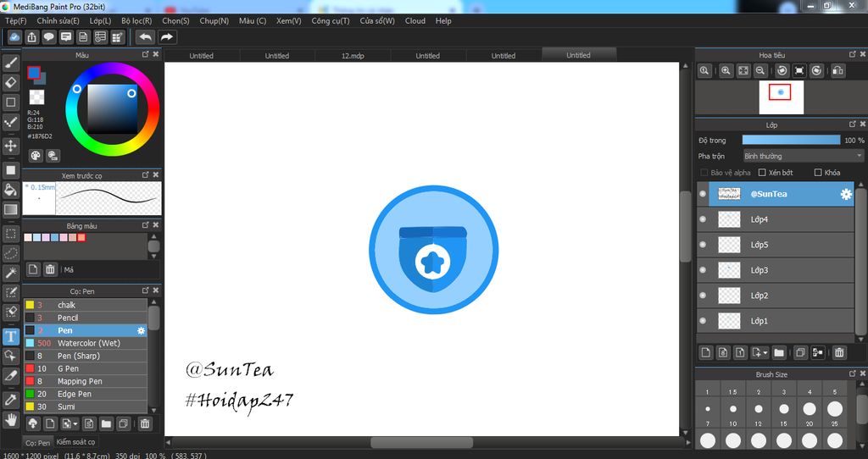Select the Lasso tool
Viewport: 868px width, 459px height.
(10, 253)
